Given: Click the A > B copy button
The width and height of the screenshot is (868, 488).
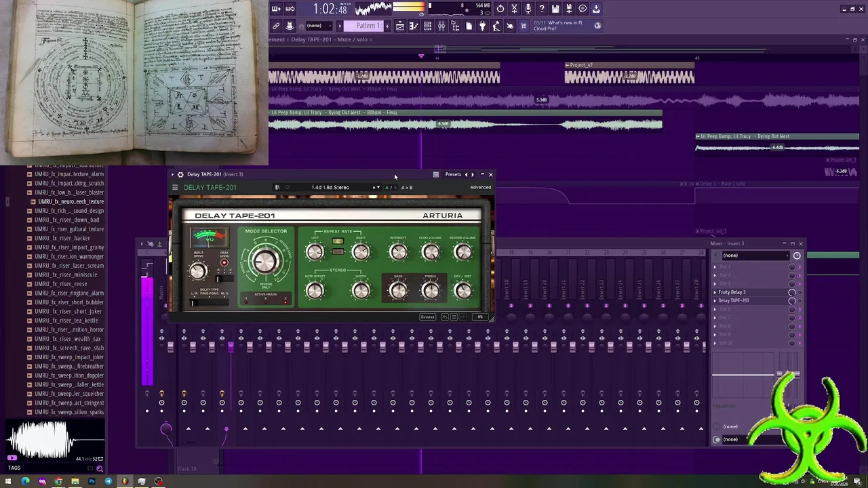Looking at the screenshot, I should coord(407,188).
